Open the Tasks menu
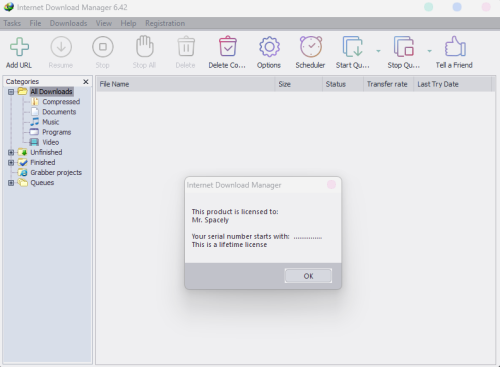 (x=12, y=23)
